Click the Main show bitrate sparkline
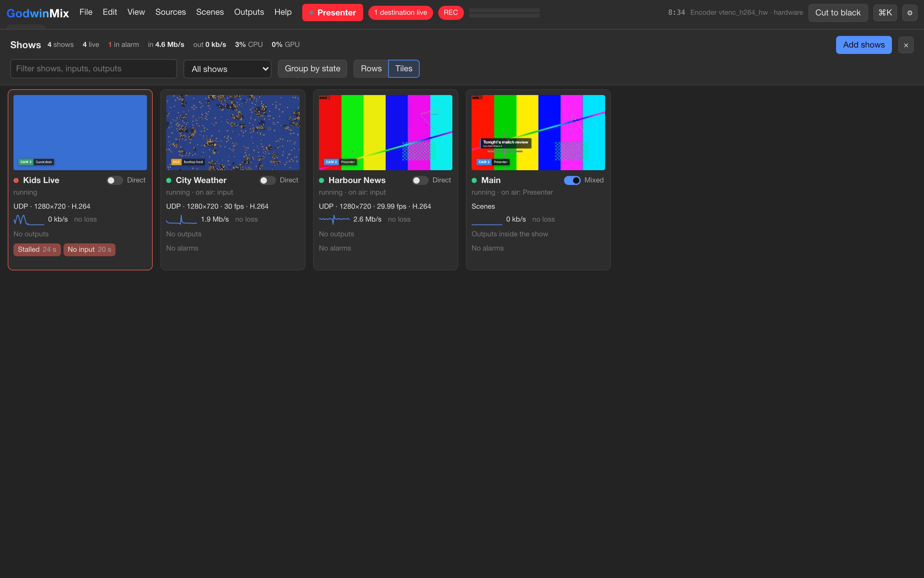Viewport: 924px width, 578px height. [487, 219]
